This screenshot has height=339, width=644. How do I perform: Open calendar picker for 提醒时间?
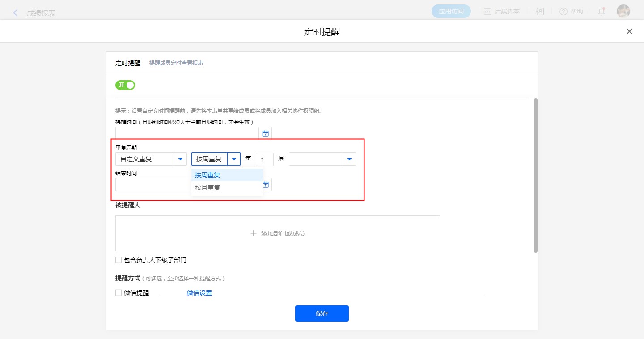pos(265,133)
